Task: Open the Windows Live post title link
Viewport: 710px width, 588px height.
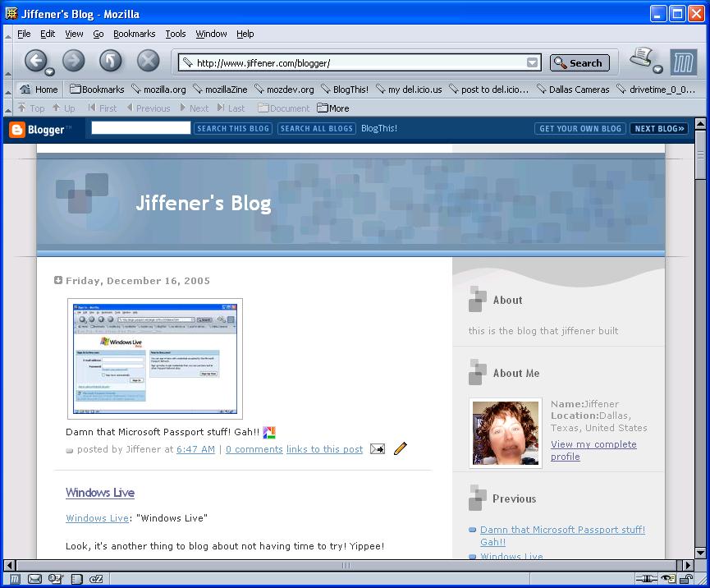Action: [100, 493]
